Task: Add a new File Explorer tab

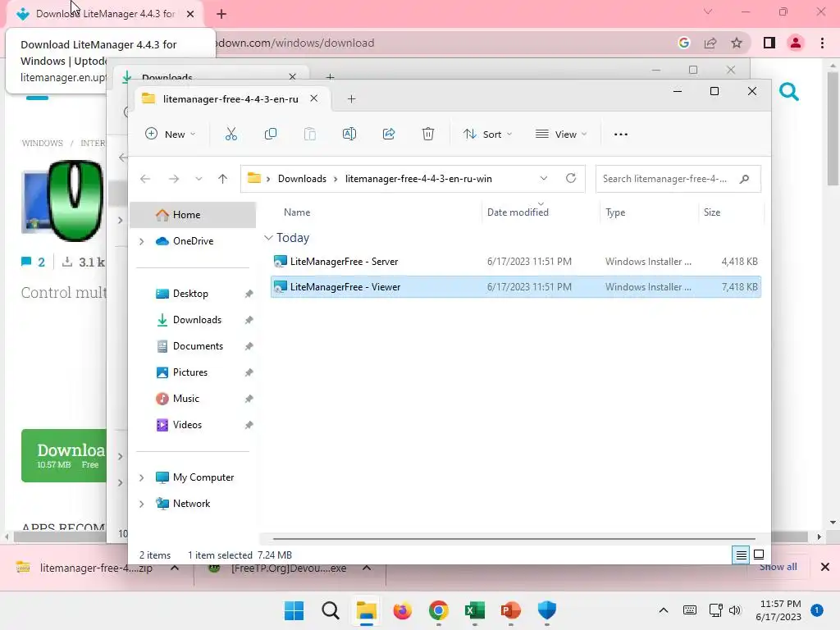Action: [351, 99]
